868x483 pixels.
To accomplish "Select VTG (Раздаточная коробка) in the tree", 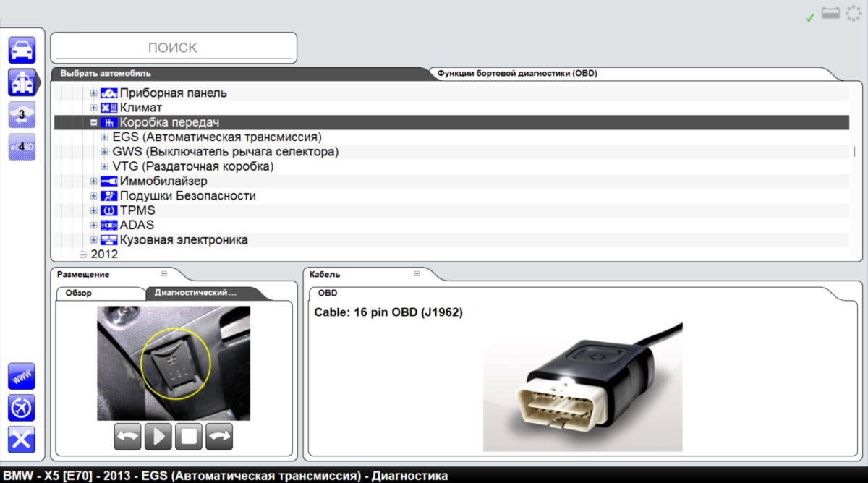I will point(192,166).
